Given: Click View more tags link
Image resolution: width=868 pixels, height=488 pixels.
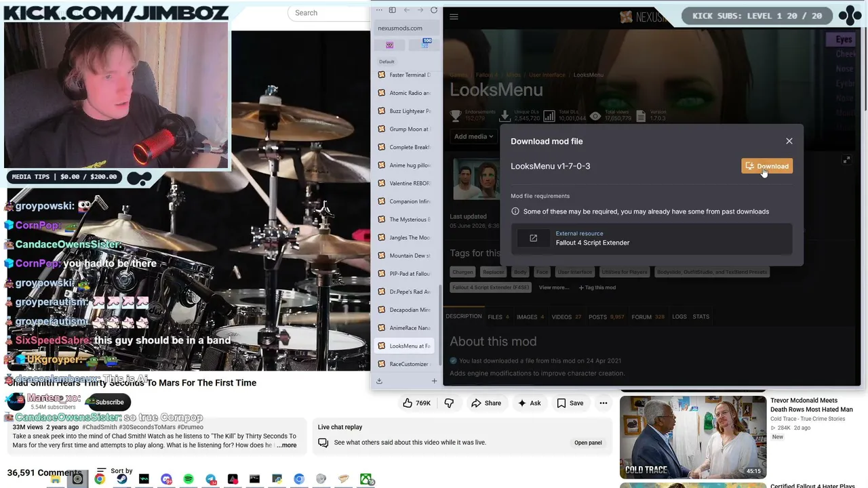Looking at the screenshot, I should pyautogui.click(x=554, y=287).
